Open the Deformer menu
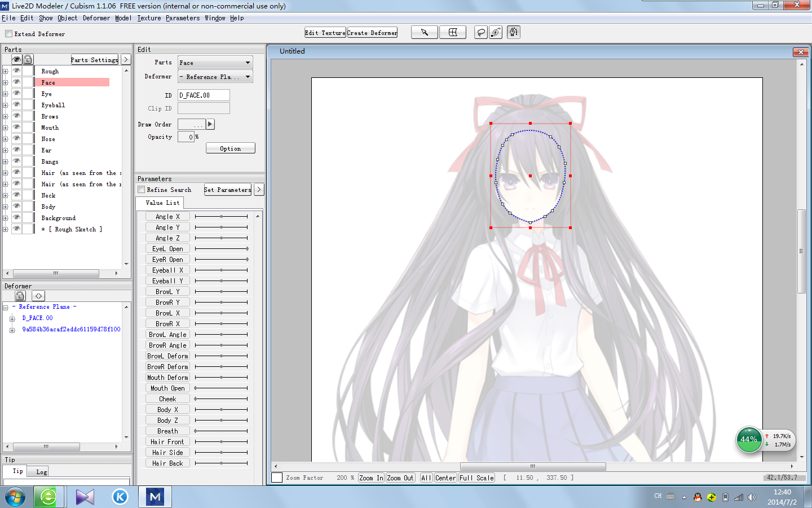The height and width of the screenshot is (508, 812). [x=96, y=18]
